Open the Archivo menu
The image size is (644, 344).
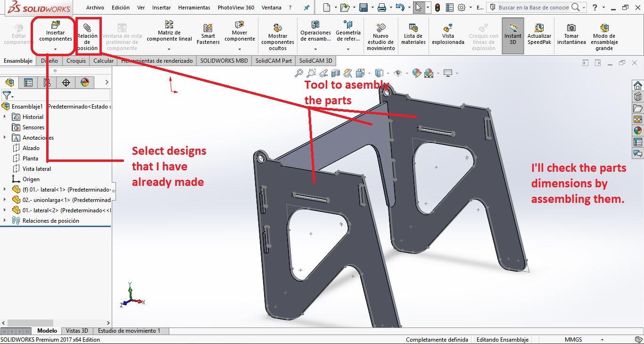95,8
